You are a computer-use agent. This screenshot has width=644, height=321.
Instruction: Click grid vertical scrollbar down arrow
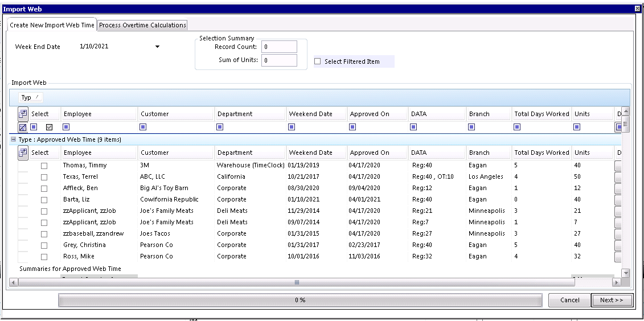626,273
